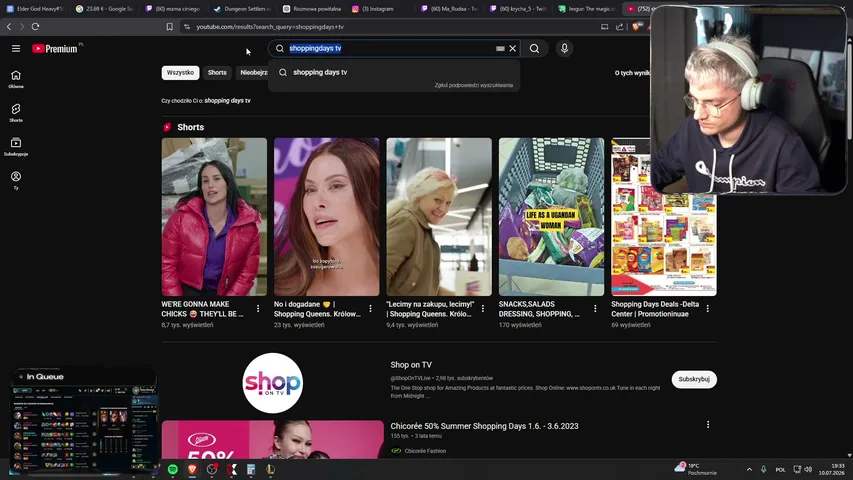Clear the search box with X

click(512, 48)
